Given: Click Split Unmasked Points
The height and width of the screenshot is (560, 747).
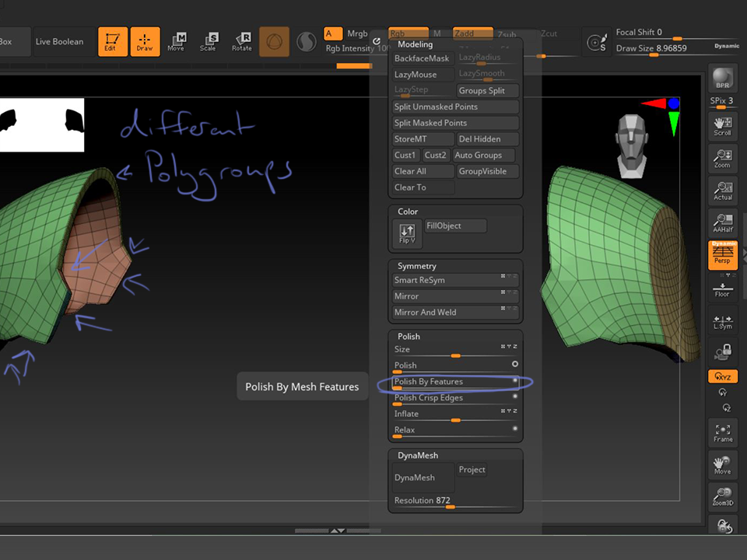Looking at the screenshot, I should (x=455, y=107).
